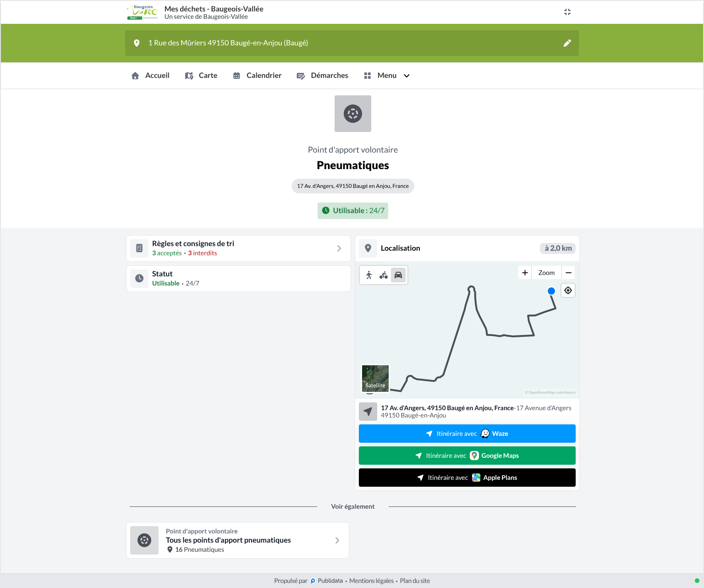Click the Pneumatiques heading
Image resolution: width=704 pixels, height=588 pixels.
[x=353, y=165]
